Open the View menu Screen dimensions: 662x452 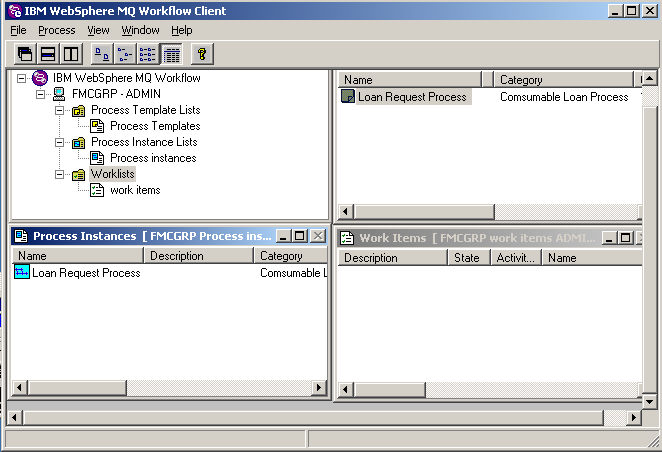pyautogui.click(x=98, y=30)
